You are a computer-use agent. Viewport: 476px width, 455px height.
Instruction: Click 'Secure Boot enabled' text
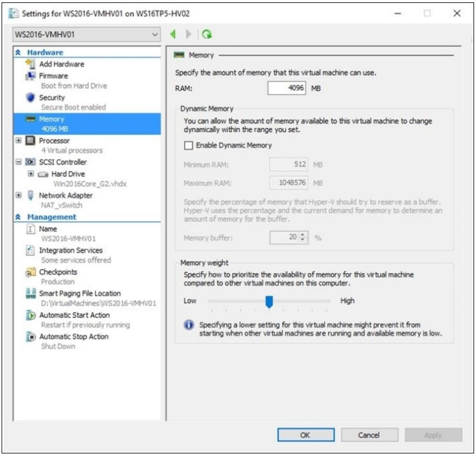pyautogui.click(x=73, y=107)
